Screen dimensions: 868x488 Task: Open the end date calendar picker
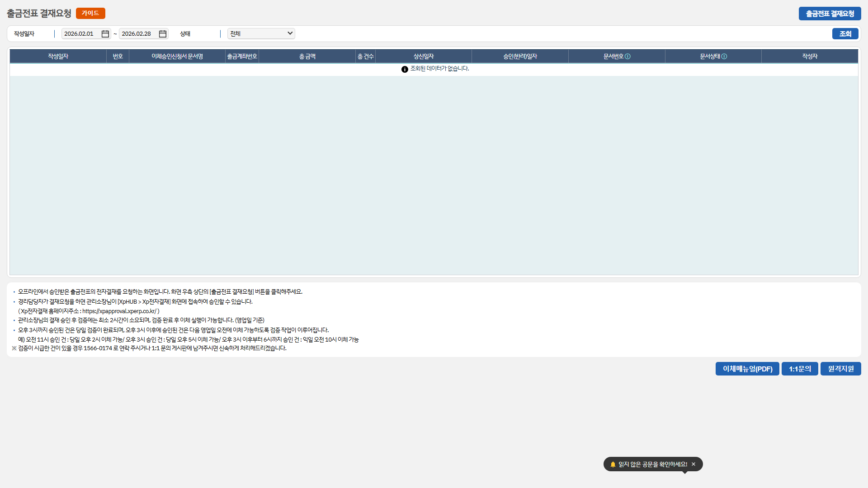[163, 34]
